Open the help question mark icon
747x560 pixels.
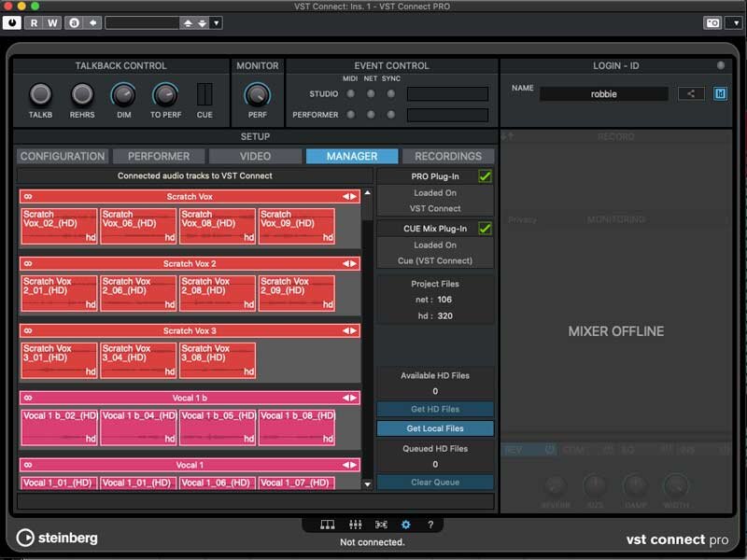[x=430, y=525]
